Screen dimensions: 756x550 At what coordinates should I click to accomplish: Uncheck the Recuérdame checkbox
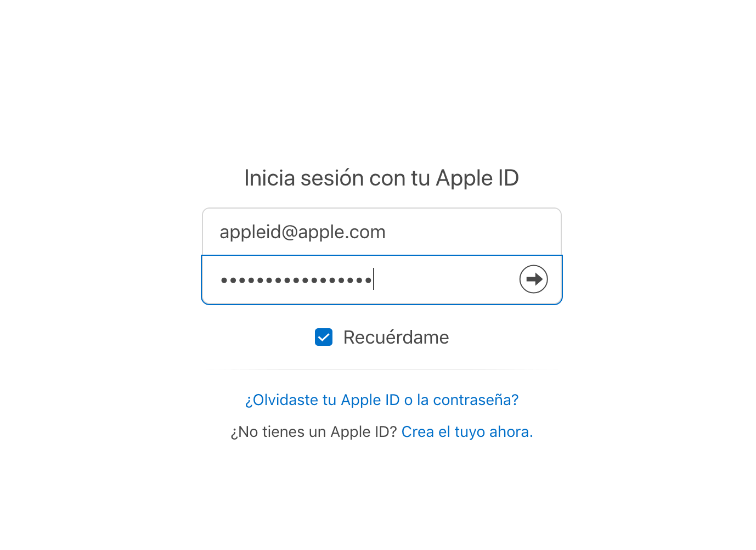tap(324, 337)
